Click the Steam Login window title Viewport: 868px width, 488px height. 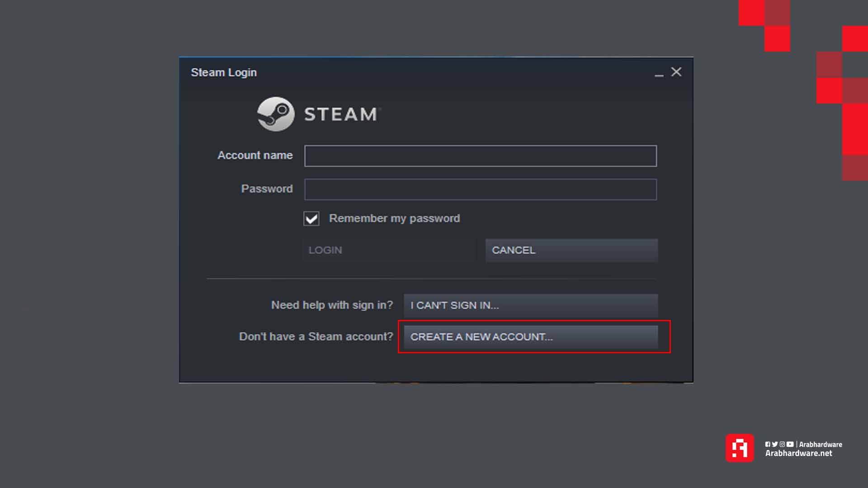point(224,72)
